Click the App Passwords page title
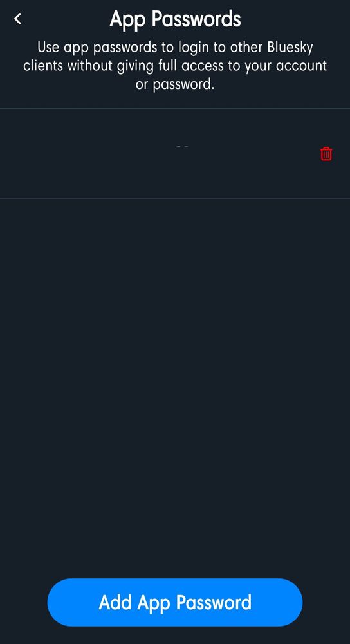Viewport: 350px width, 644px height. click(175, 20)
